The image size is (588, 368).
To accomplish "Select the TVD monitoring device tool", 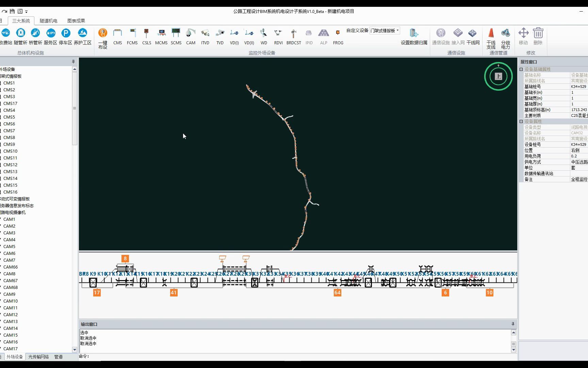I will (220, 36).
